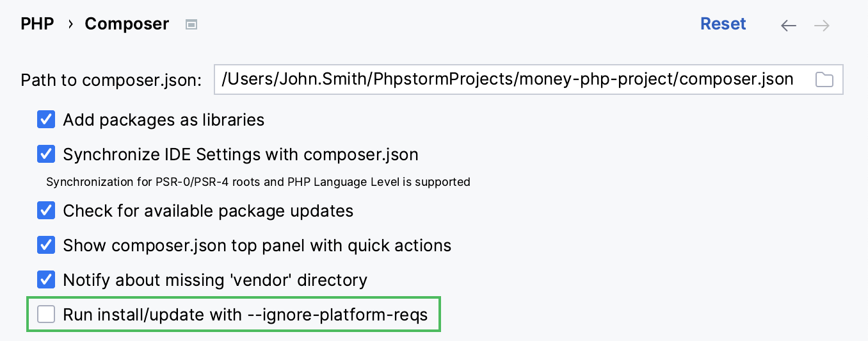The width and height of the screenshot is (868, 341).
Task: Go back using the left arrow
Action: 789,26
